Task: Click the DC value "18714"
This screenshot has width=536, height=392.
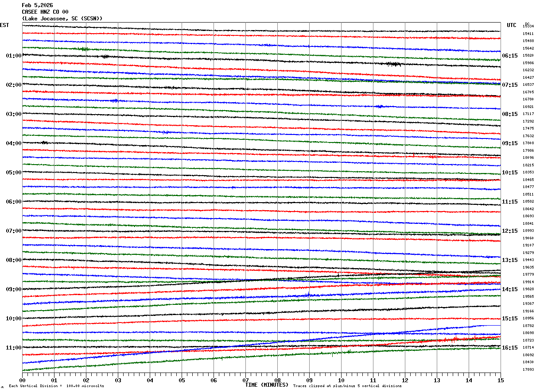Action: pos(528,348)
